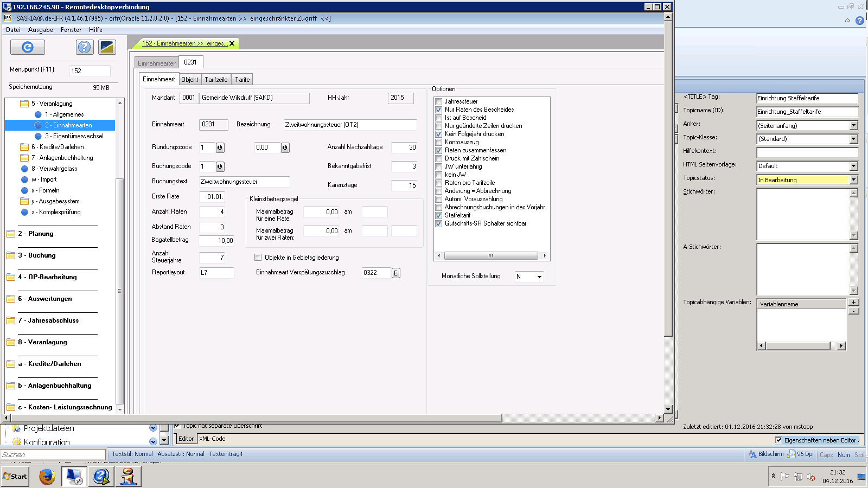The width and height of the screenshot is (868, 488).
Task: Select 3 - Eigentümerwechsel in the tree
Action: 74,136
